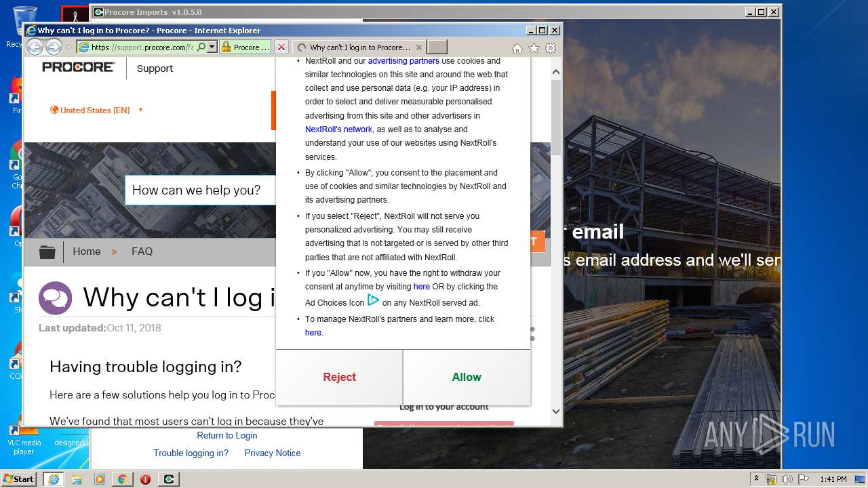
Task: Click the Ad Choices icon
Action: tap(373, 300)
